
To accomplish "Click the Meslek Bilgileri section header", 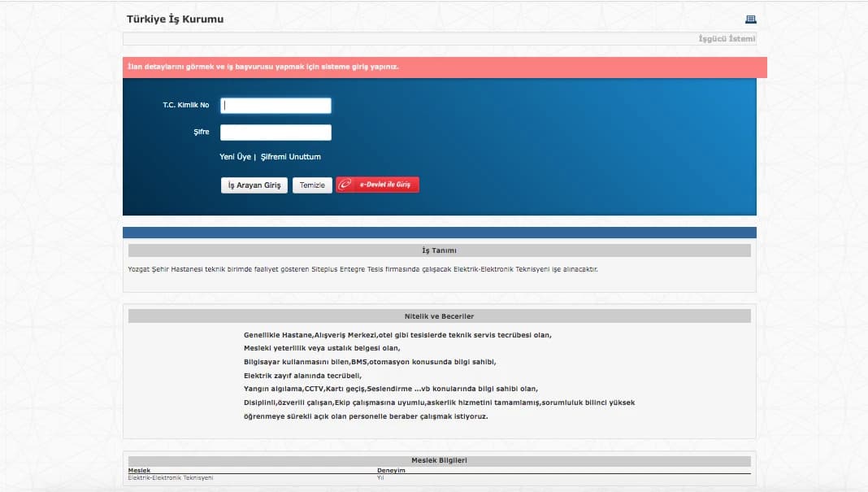I will tap(440, 460).
